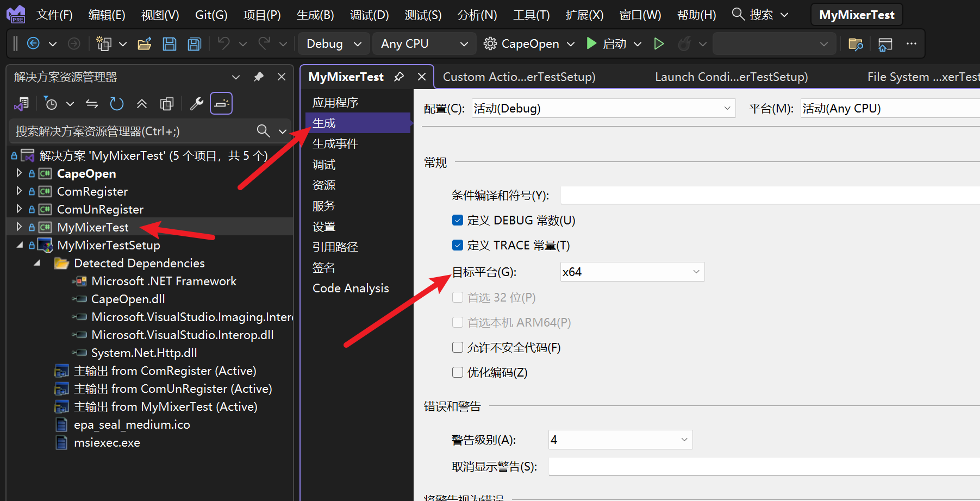Click the CapeOpen startup project gear icon
This screenshot has width=980, height=501.
[490, 43]
